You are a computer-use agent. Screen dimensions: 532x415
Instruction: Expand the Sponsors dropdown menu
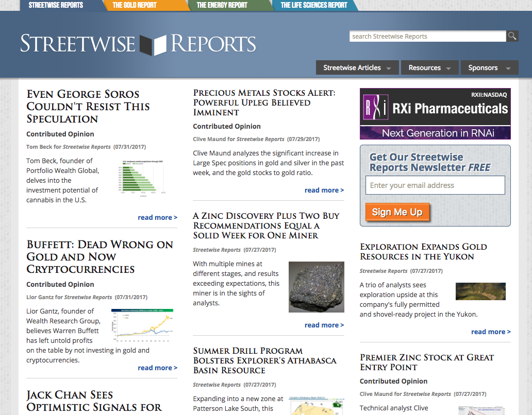coord(489,68)
